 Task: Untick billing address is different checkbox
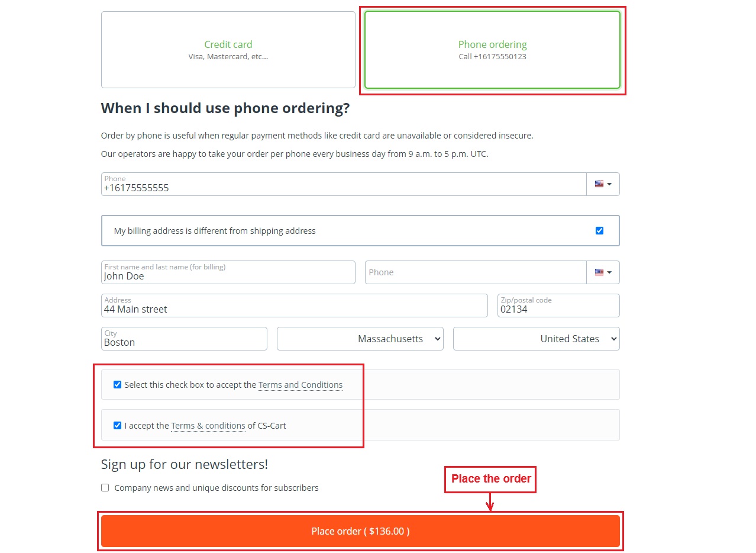tap(599, 231)
